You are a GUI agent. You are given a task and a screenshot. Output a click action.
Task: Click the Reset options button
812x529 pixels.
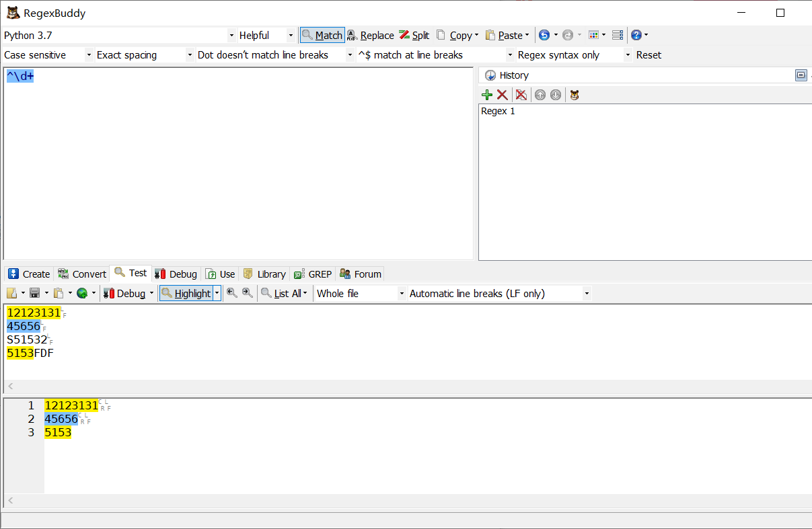[x=649, y=55]
